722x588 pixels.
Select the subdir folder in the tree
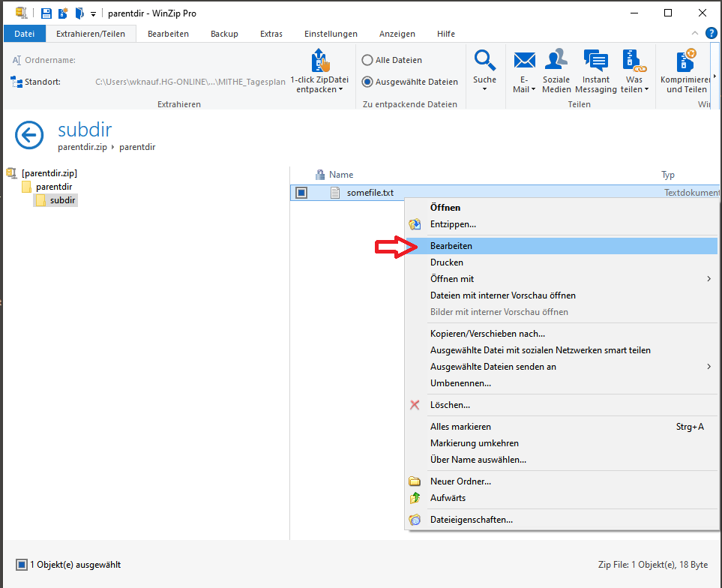pyautogui.click(x=62, y=200)
